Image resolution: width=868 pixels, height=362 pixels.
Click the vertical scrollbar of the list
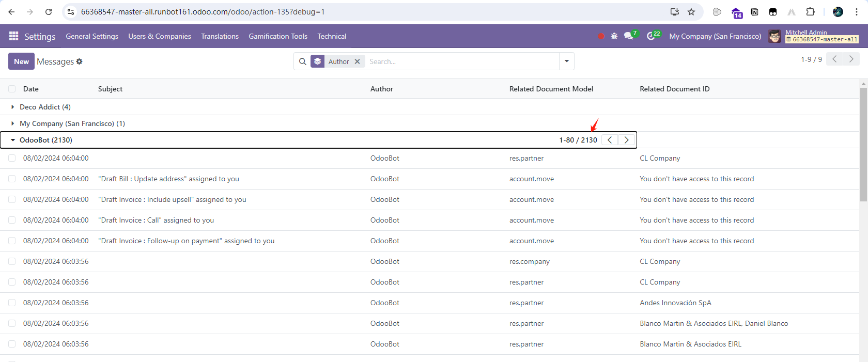point(863,145)
